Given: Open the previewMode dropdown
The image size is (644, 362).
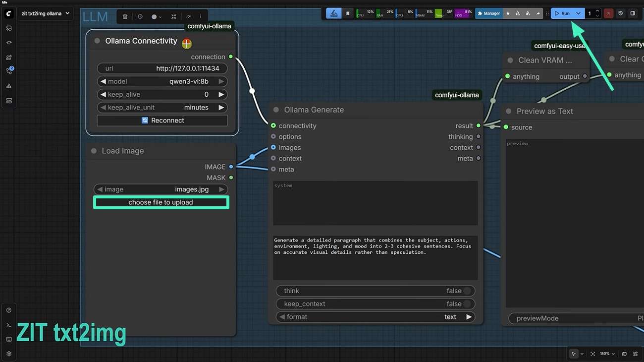Looking at the screenshot, I should [x=576, y=318].
